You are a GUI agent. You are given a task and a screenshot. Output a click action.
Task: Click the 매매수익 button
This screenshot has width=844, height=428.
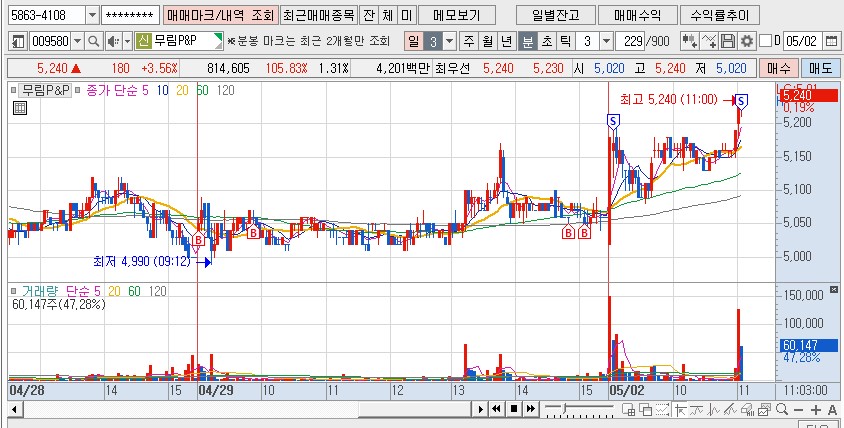(638, 15)
